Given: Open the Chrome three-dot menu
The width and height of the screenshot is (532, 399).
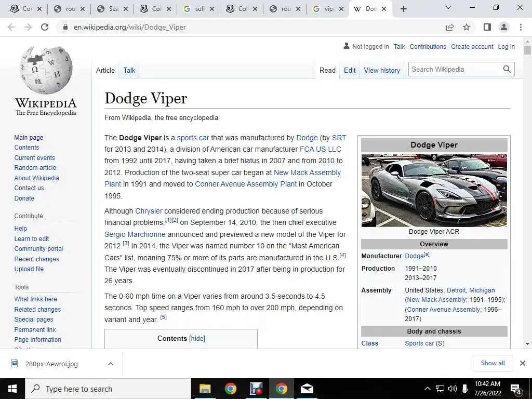Looking at the screenshot, I should click(x=521, y=27).
